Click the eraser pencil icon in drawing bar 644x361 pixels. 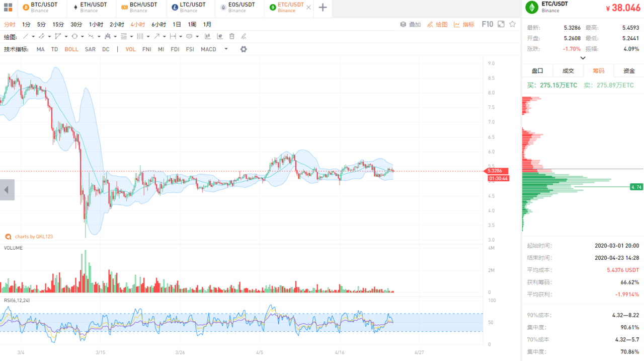[x=244, y=36]
